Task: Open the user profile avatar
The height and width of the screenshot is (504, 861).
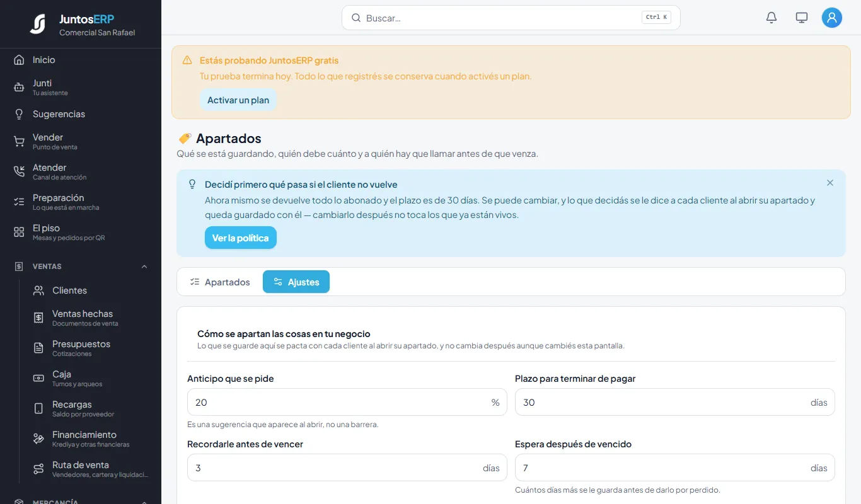Action: pyautogui.click(x=832, y=18)
